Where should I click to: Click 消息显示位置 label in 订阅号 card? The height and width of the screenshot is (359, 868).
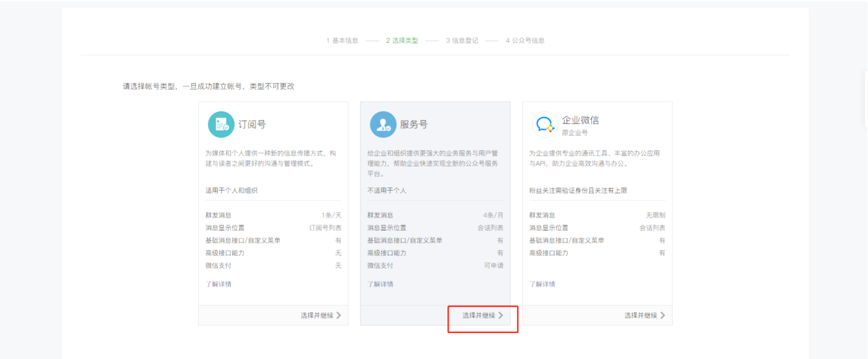click(225, 228)
